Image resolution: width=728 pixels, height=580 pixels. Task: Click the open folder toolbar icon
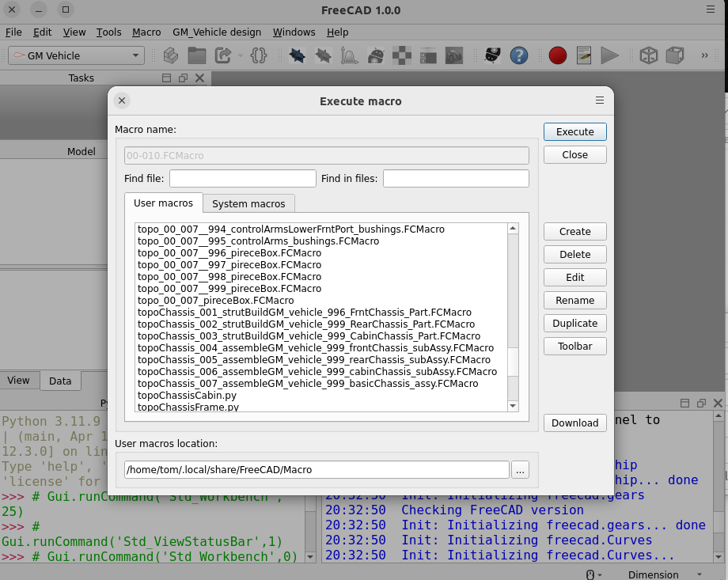pyautogui.click(x=196, y=55)
